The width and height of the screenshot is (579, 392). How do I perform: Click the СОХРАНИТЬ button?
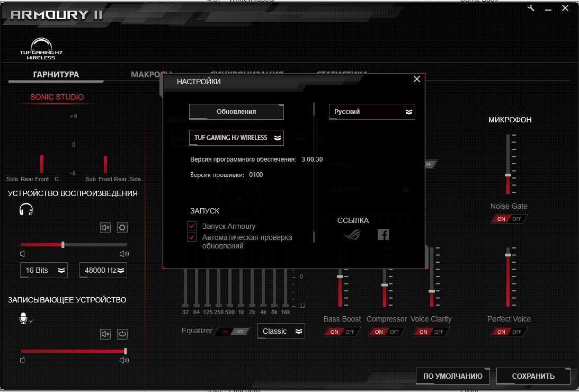click(x=533, y=376)
